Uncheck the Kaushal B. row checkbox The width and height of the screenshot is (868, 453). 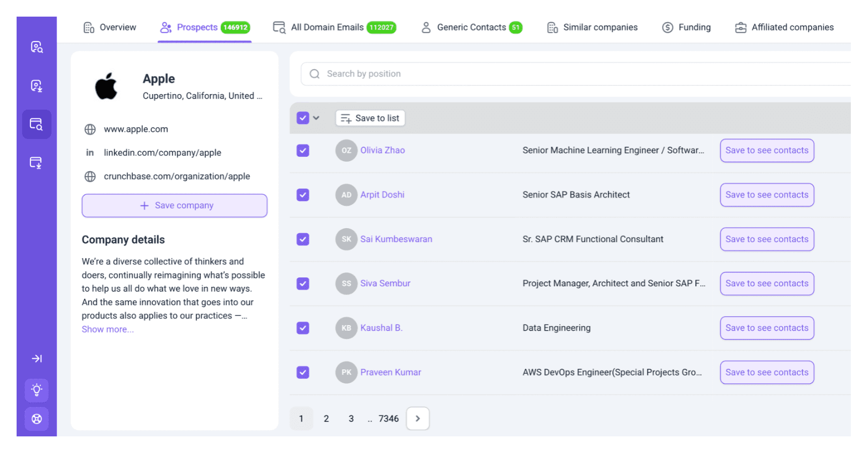point(303,328)
